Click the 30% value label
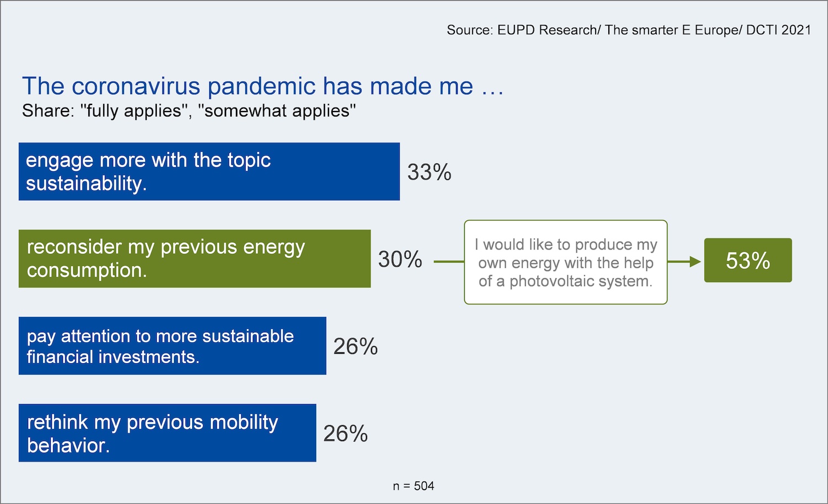The height and width of the screenshot is (504, 828). (x=400, y=259)
